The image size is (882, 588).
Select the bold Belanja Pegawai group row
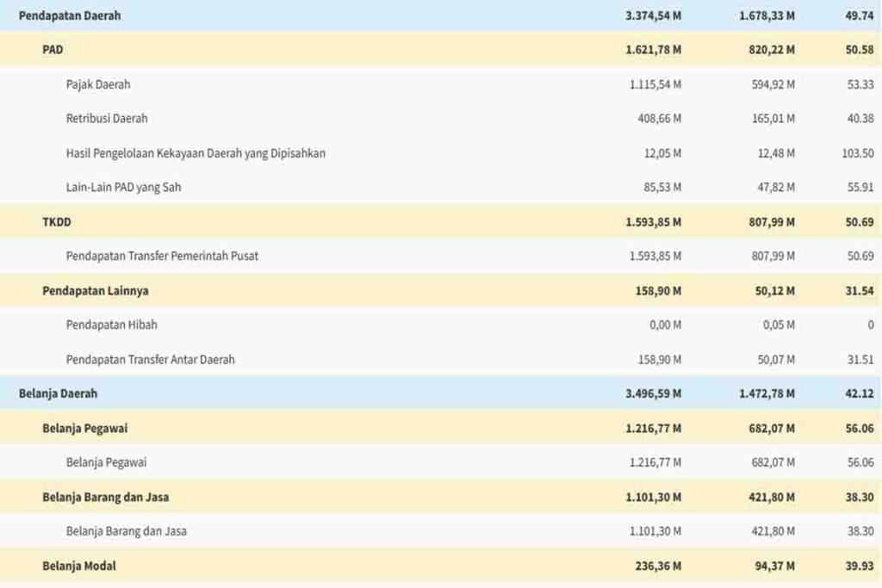click(441, 429)
